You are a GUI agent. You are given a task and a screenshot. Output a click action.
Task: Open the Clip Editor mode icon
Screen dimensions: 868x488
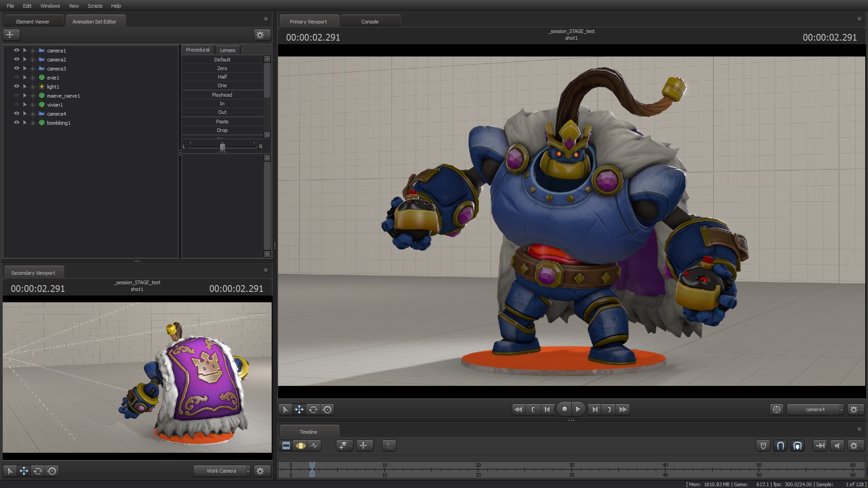[286, 446]
